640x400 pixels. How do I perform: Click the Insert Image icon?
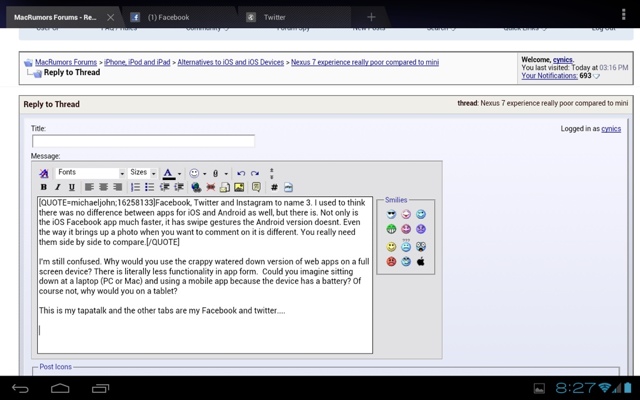(239, 187)
